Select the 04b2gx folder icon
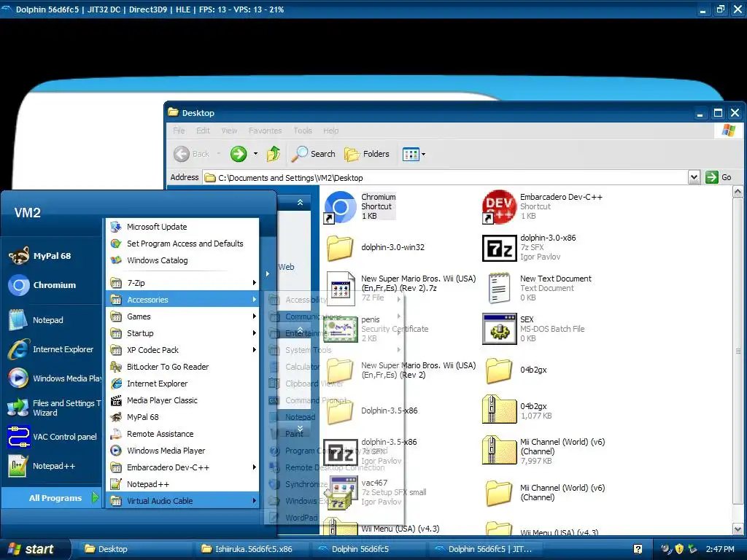This screenshot has width=747, height=560. pos(499,370)
